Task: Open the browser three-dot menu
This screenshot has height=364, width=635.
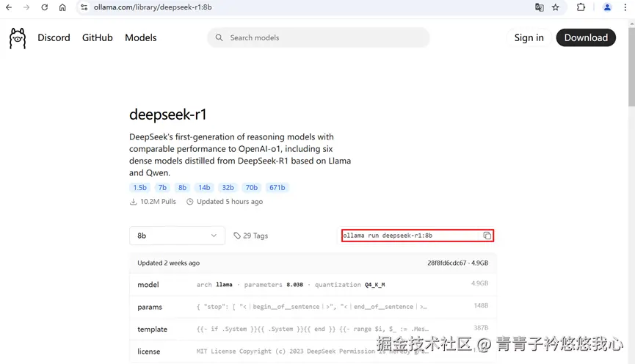Action: point(625,7)
